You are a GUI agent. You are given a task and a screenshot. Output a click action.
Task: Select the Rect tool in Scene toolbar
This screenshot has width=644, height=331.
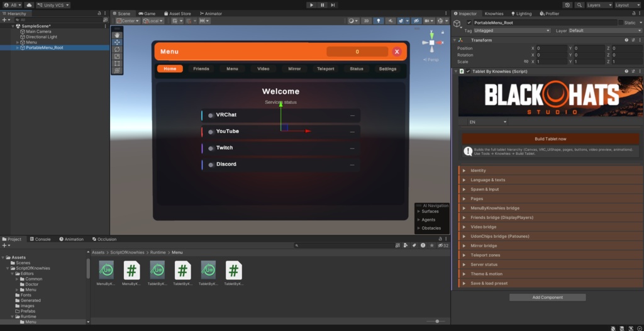point(117,64)
